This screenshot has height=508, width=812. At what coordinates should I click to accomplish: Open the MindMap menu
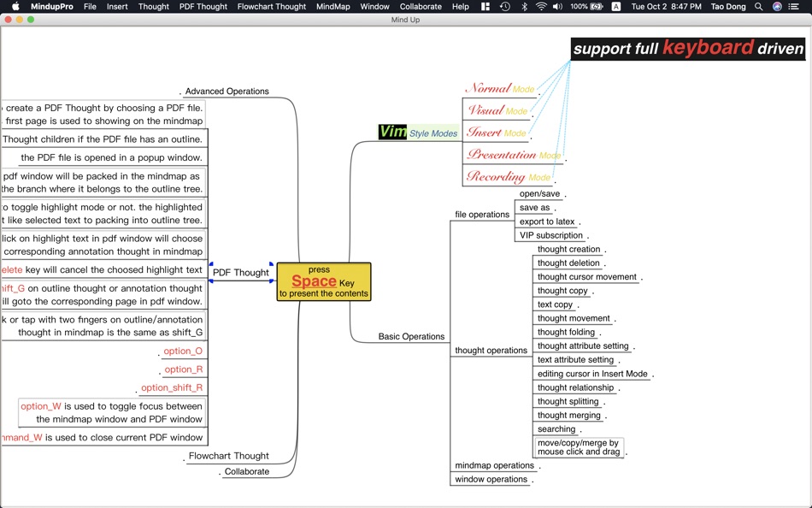click(x=333, y=7)
